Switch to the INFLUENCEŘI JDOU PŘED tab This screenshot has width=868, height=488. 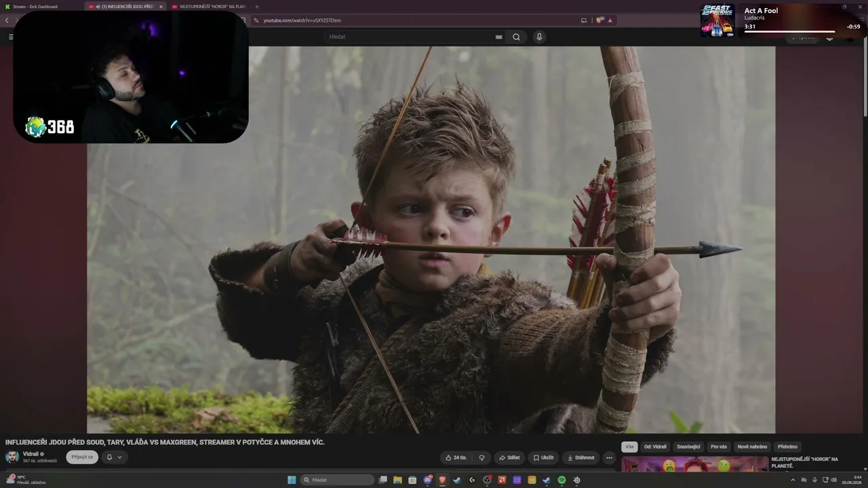point(126,7)
